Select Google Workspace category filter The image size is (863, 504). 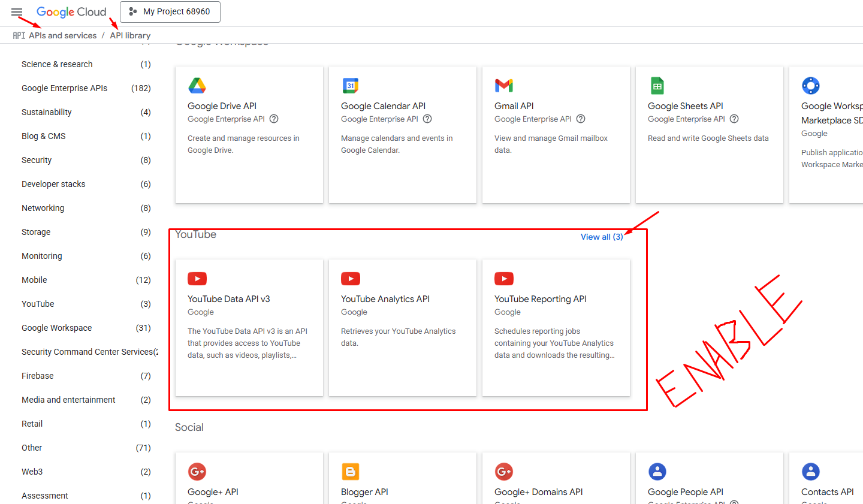coord(57,328)
